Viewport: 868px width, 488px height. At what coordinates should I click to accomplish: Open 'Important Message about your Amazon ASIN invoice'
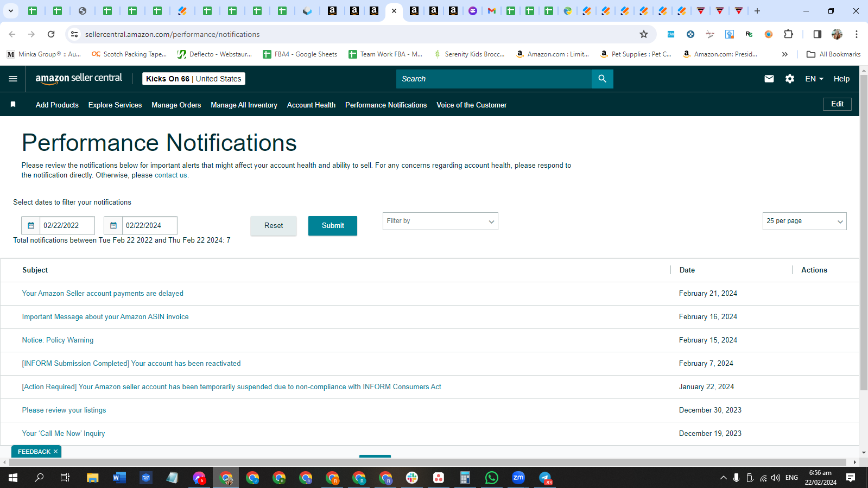point(105,317)
